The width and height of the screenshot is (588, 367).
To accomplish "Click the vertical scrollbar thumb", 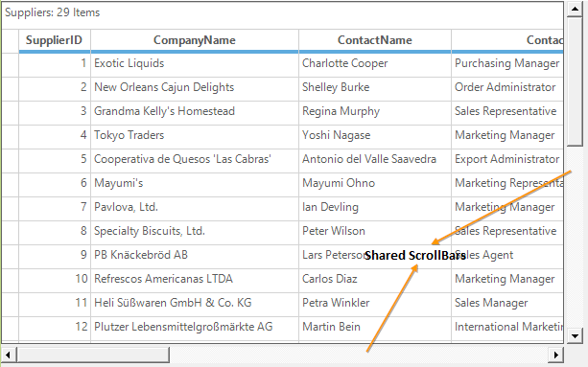I will tap(575, 81).
